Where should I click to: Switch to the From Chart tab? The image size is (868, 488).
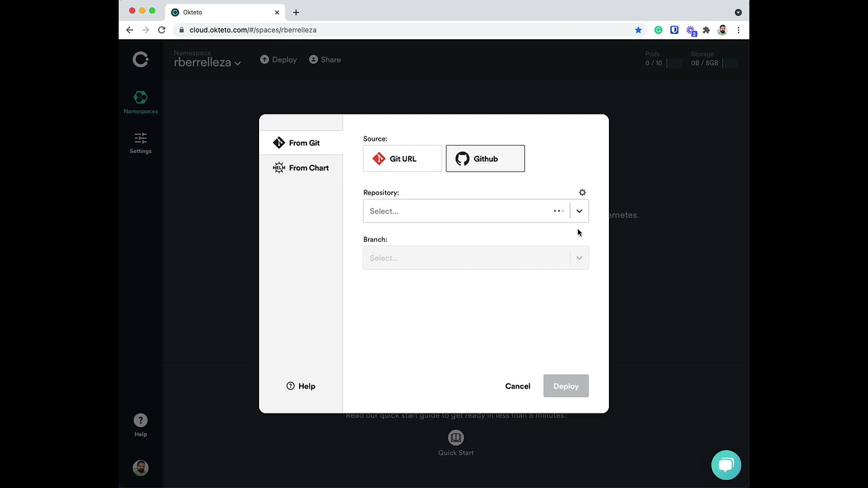point(301,168)
